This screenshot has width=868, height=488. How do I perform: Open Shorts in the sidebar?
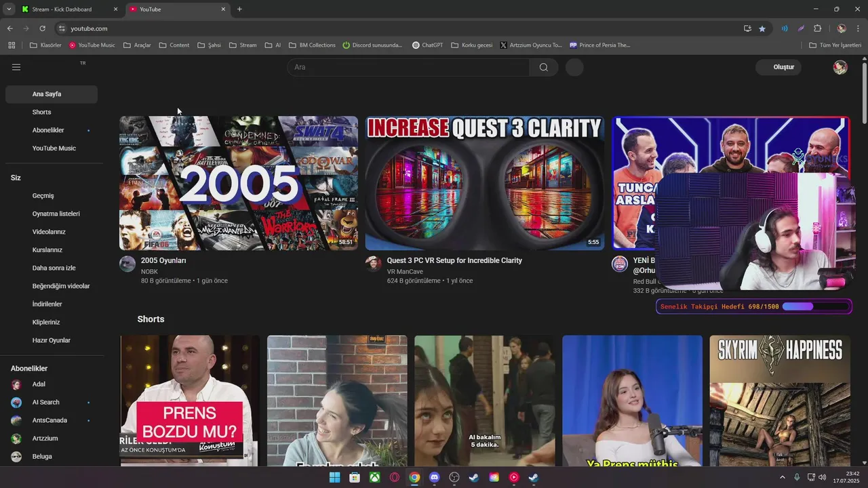52,112
